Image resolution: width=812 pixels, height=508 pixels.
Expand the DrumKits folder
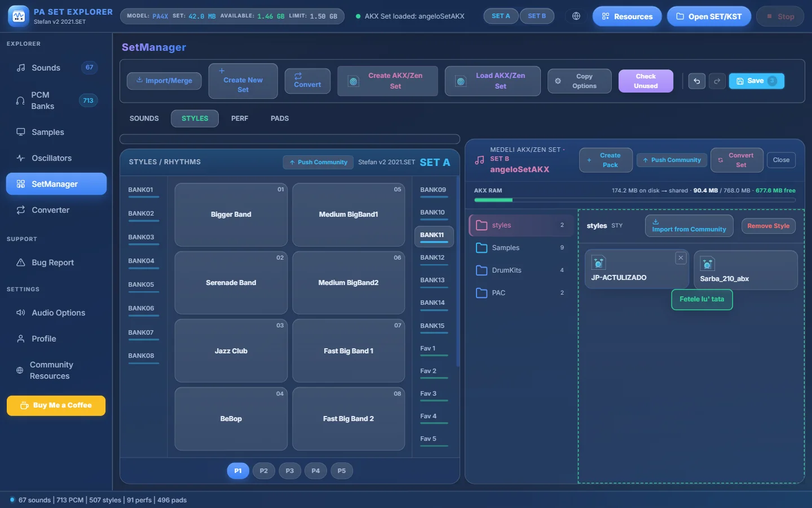click(x=520, y=270)
